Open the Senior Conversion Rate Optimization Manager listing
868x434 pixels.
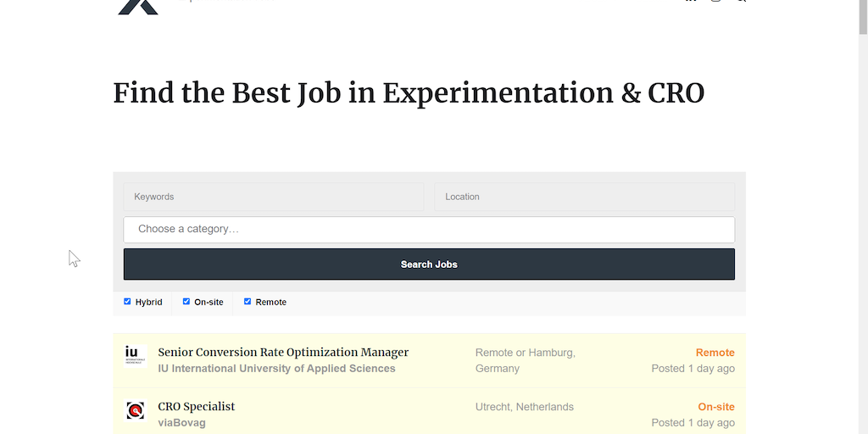pyautogui.click(x=283, y=353)
